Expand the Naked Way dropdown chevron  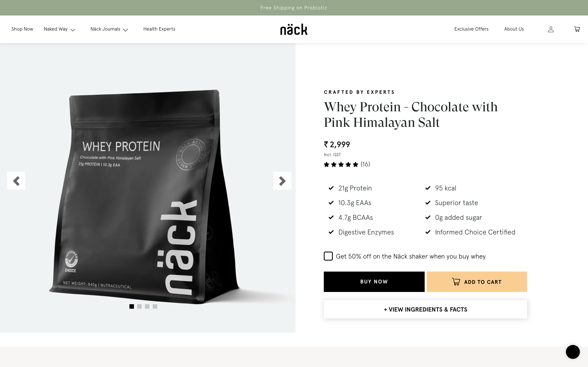pos(73,30)
